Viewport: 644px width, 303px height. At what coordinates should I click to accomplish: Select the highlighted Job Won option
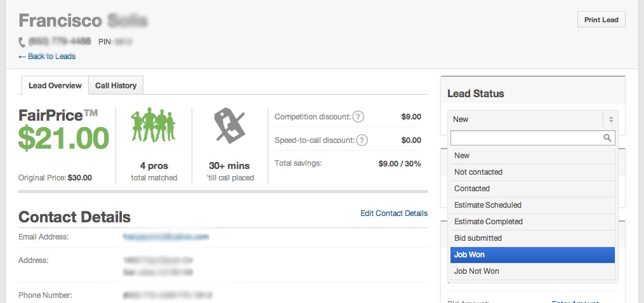coord(532,255)
